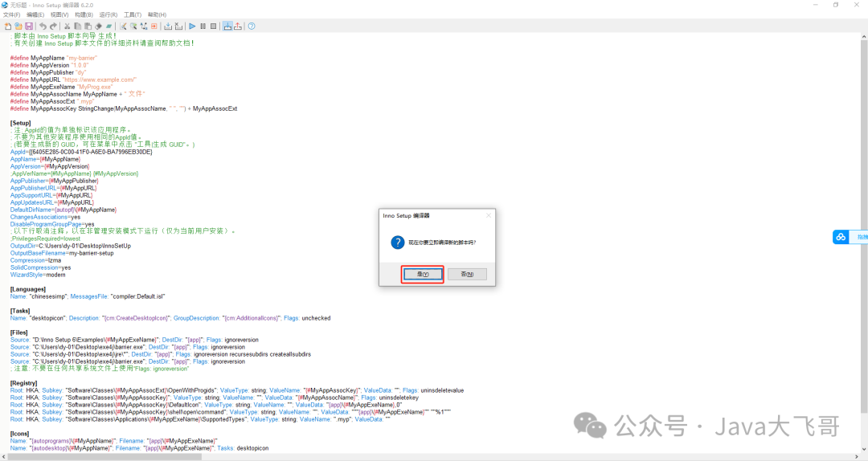868x461 pixels.
Task: Click the horizontal scrollbar thumb at bottom
Action: click(105, 457)
